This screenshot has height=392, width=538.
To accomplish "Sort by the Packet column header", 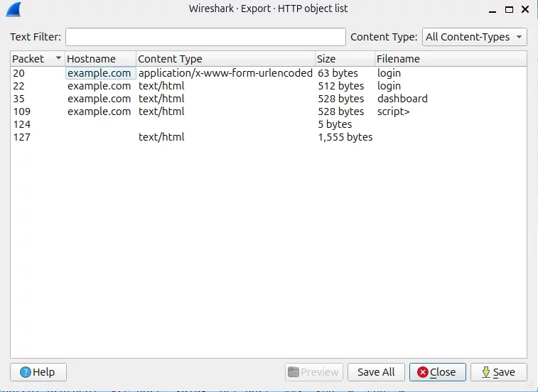I will [x=37, y=59].
